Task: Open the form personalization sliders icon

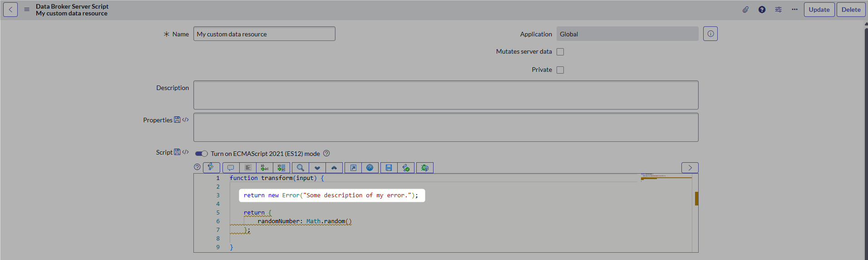Action: (778, 10)
